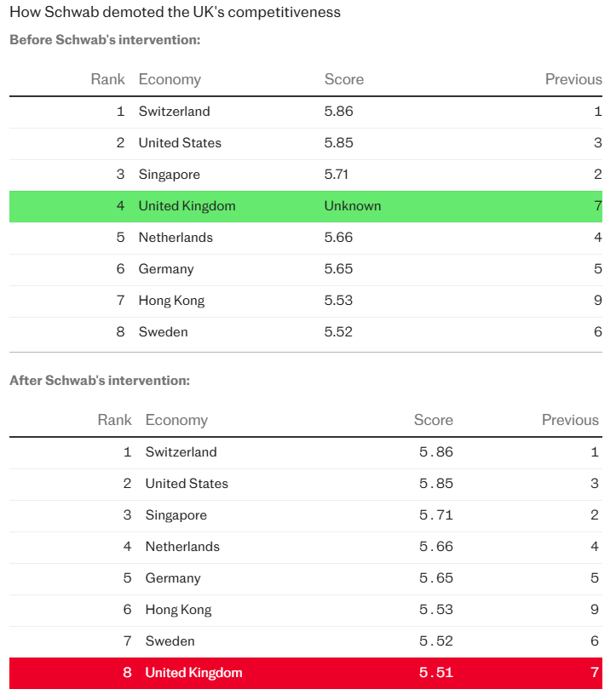Click the Economy header in the second table
The height and width of the screenshot is (695, 616).
(176, 420)
